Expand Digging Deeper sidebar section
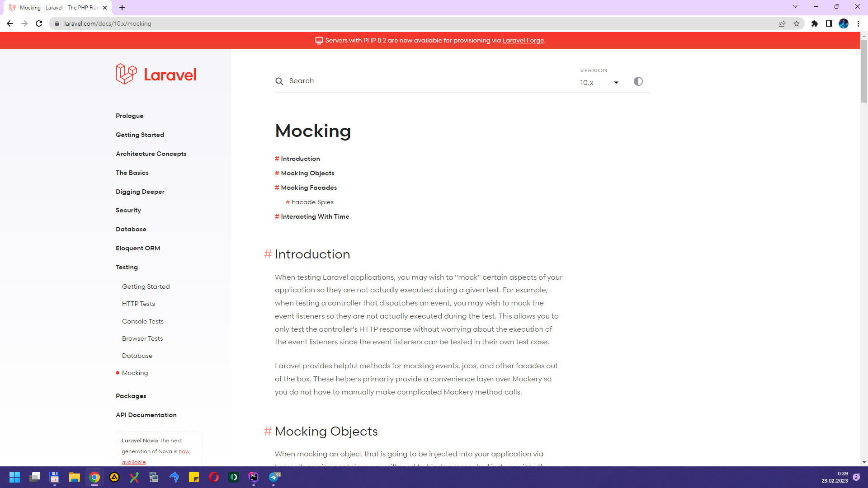The height and width of the screenshot is (488, 868). [140, 192]
